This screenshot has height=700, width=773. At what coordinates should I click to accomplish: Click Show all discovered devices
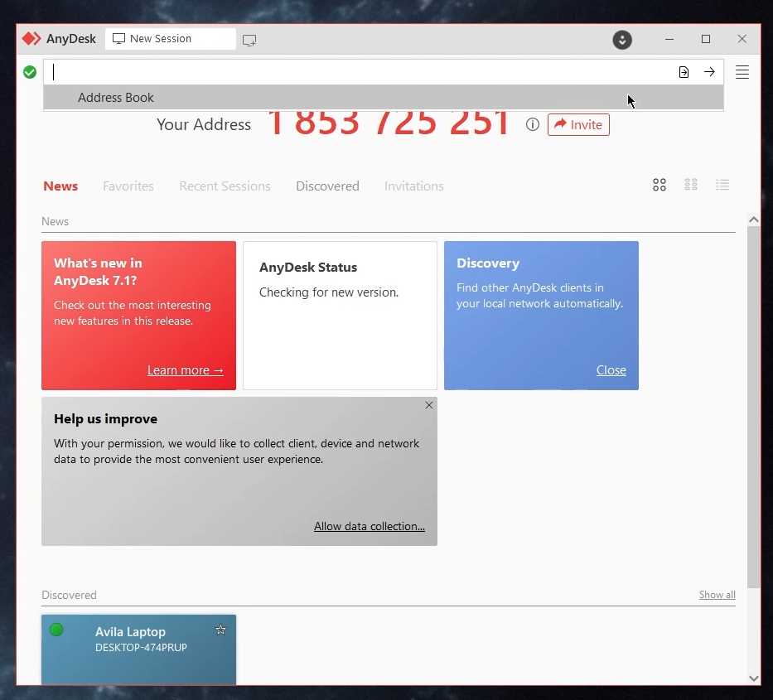click(717, 595)
